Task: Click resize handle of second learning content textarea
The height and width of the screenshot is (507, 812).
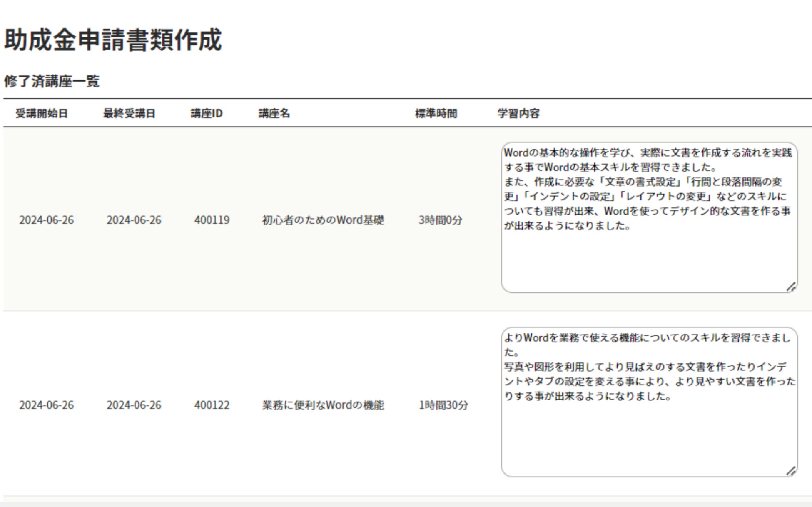Action: pos(791,471)
